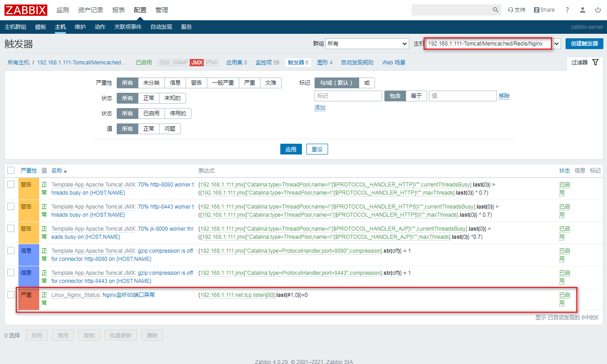607x364 pixels.
Task: Choose the 等于 tag match option
Action: tap(416, 96)
